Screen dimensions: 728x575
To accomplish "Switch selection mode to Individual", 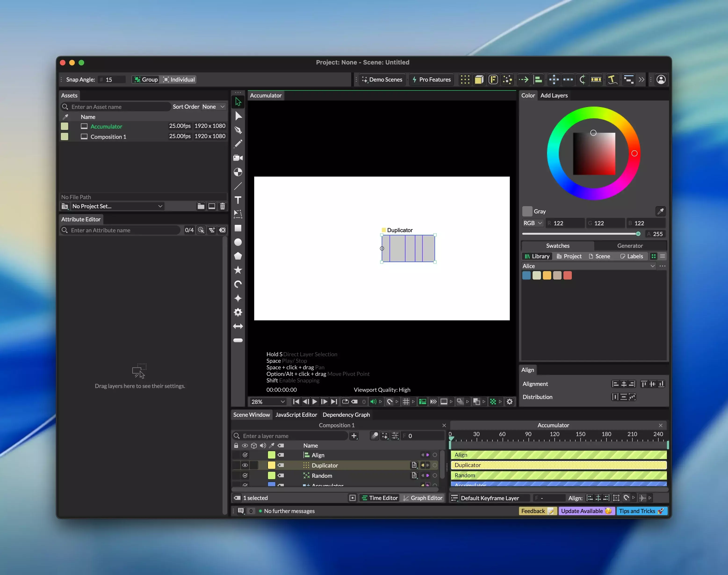I will (179, 79).
